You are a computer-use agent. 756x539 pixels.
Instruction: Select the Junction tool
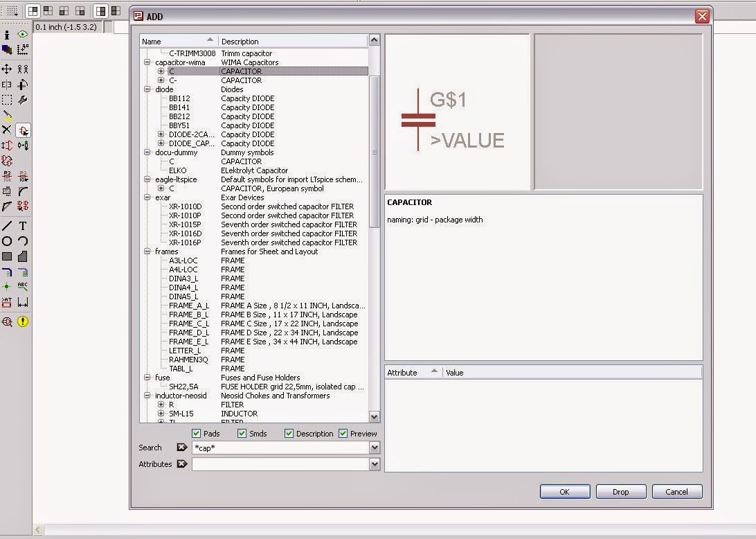7,286
